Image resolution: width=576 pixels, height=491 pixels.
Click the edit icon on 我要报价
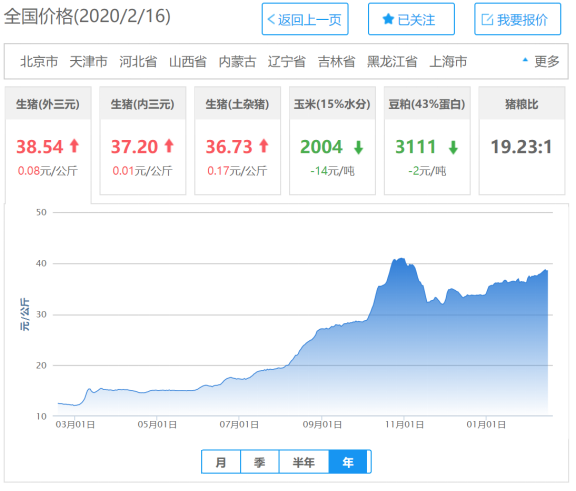click(x=487, y=19)
